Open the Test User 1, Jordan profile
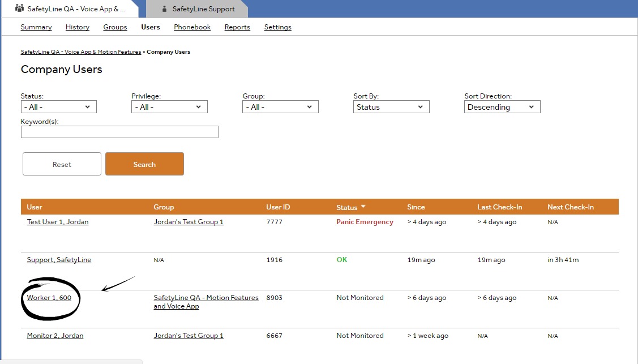 tap(58, 222)
